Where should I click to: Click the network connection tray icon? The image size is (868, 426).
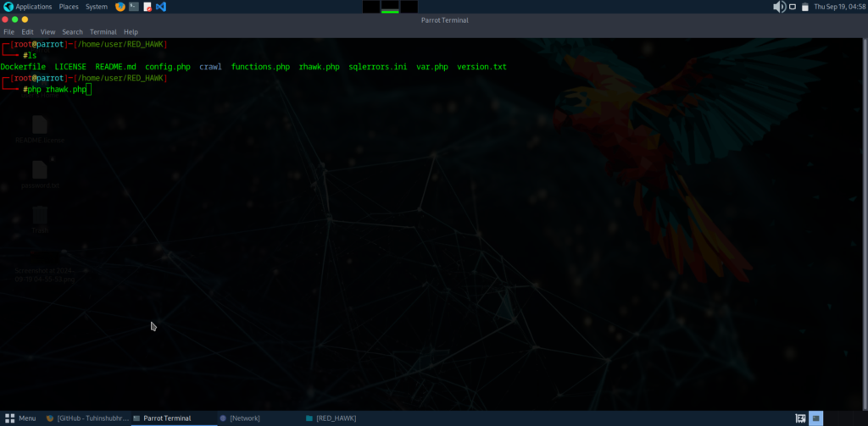pos(793,7)
